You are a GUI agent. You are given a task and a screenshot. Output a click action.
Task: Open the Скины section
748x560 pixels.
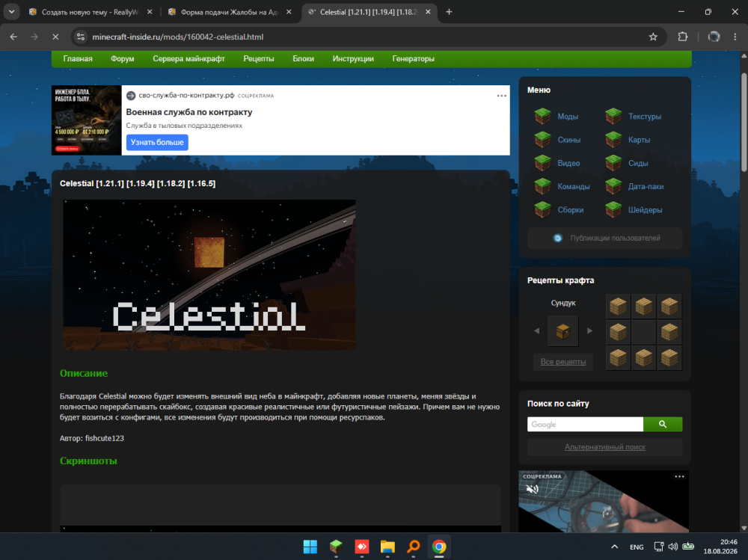tap(557, 140)
